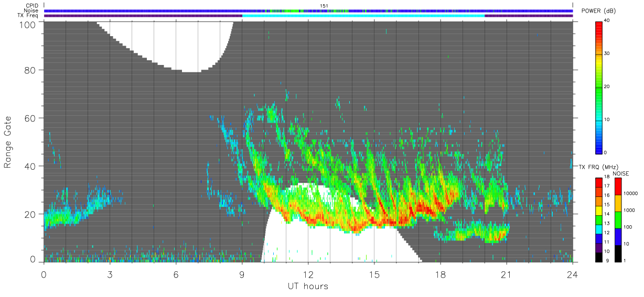Click the 100 tick on Range Gate axis
The width and height of the screenshot is (644, 297).
[x=27, y=25]
